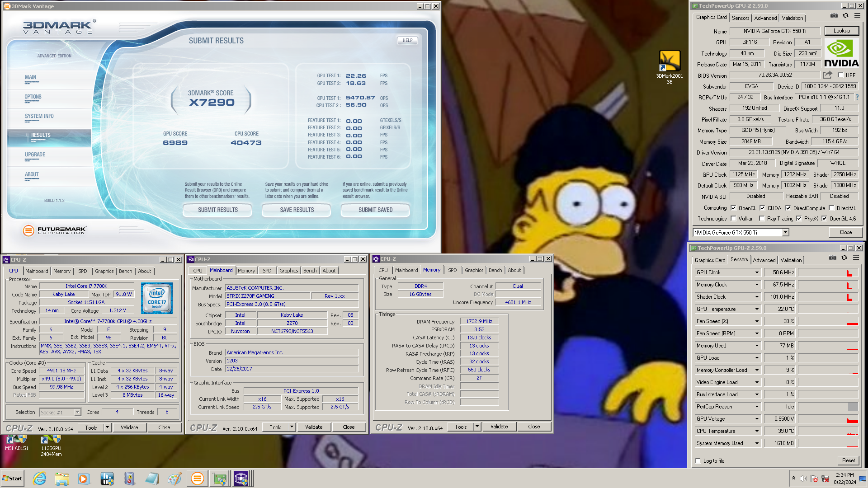Click the Lookup button in GPU-Z
The width and height of the screenshot is (868, 488).
(842, 31)
